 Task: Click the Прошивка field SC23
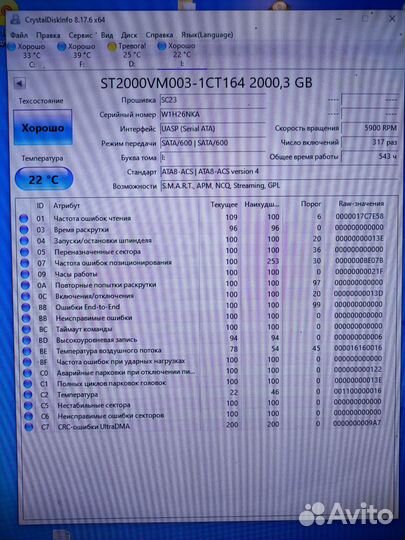(212, 100)
